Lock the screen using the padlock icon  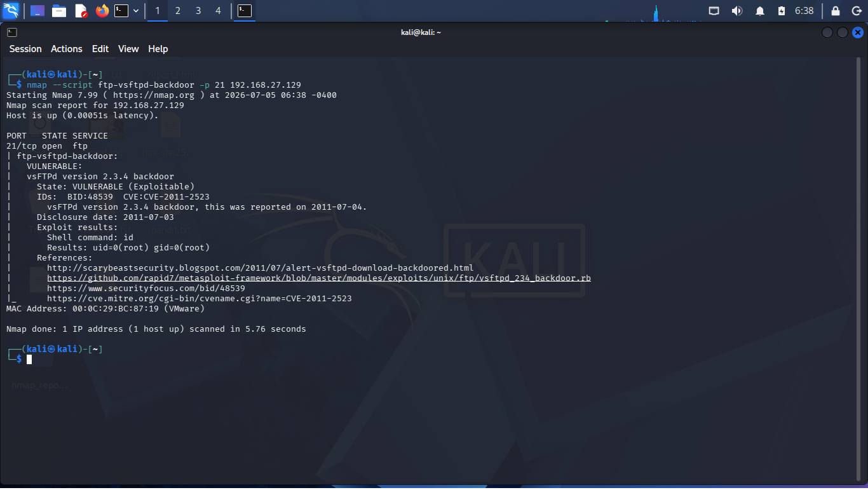click(836, 11)
